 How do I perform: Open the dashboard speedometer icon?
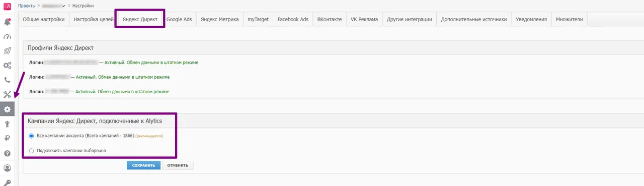[7, 36]
